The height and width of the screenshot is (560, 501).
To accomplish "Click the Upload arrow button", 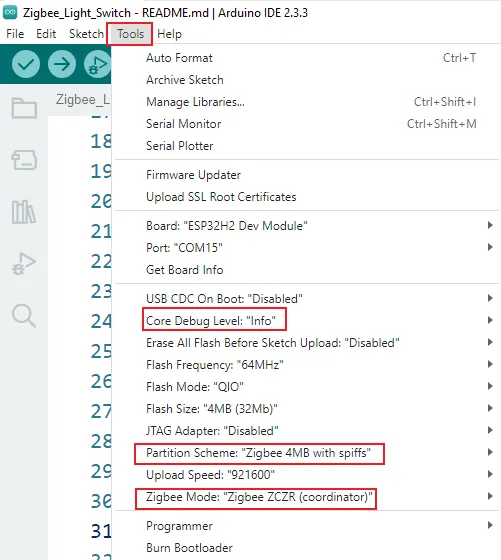I will [62, 64].
